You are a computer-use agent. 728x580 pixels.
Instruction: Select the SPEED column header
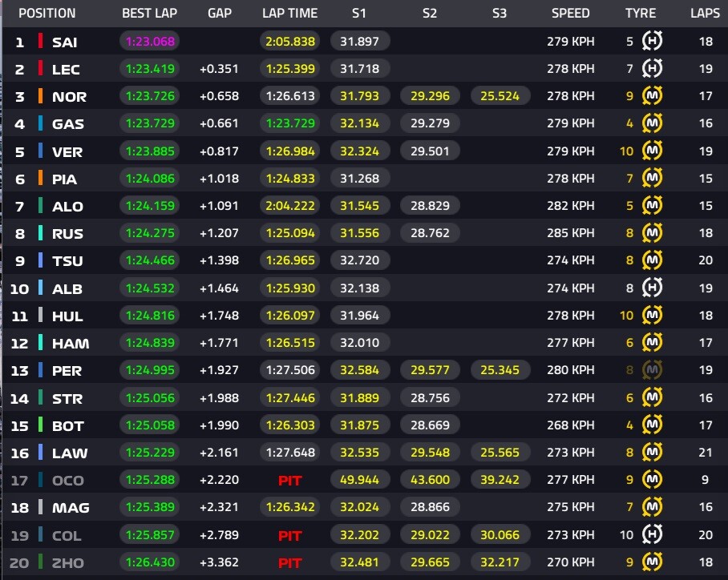click(x=570, y=14)
